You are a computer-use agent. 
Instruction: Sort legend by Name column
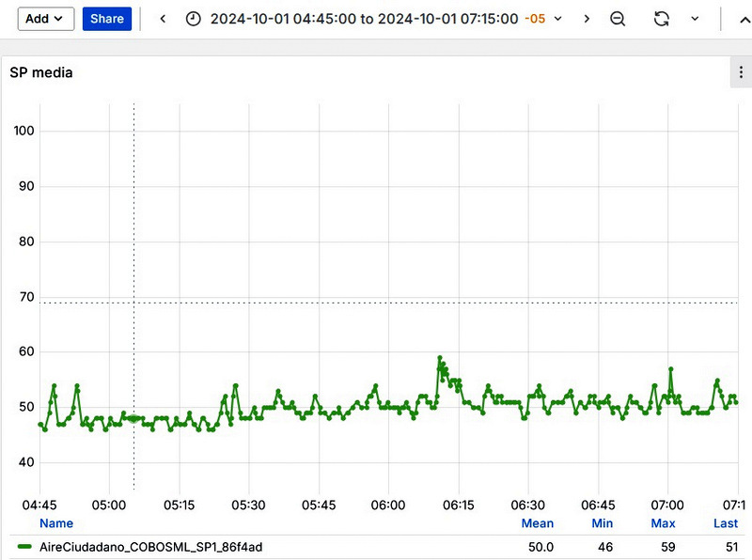tap(56, 523)
